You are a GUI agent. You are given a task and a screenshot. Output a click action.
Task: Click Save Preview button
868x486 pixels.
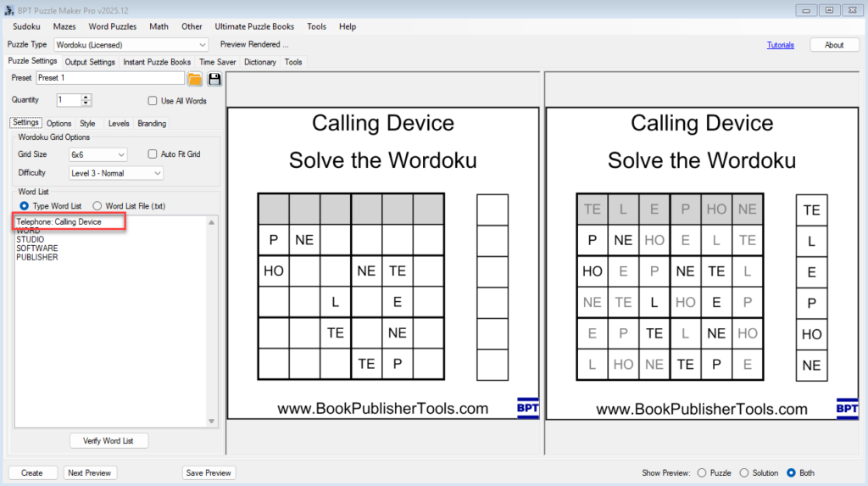pyautogui.click(x=209, y=472)
